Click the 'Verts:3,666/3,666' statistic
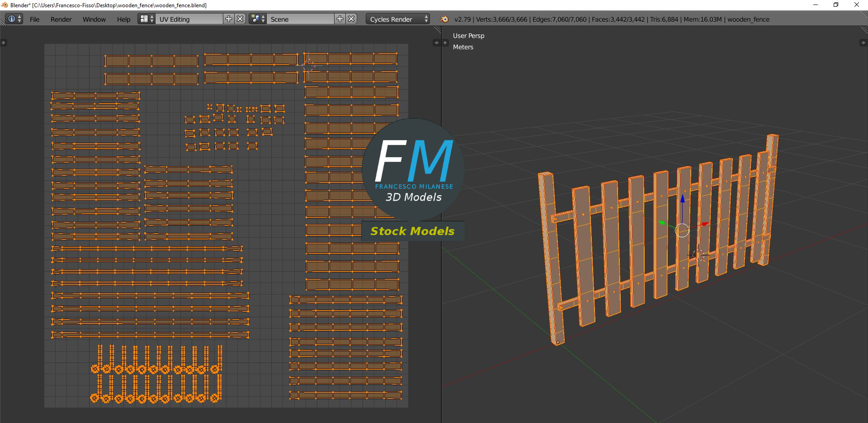Screen dimensions: 868x423 click(x=501, y=19)
